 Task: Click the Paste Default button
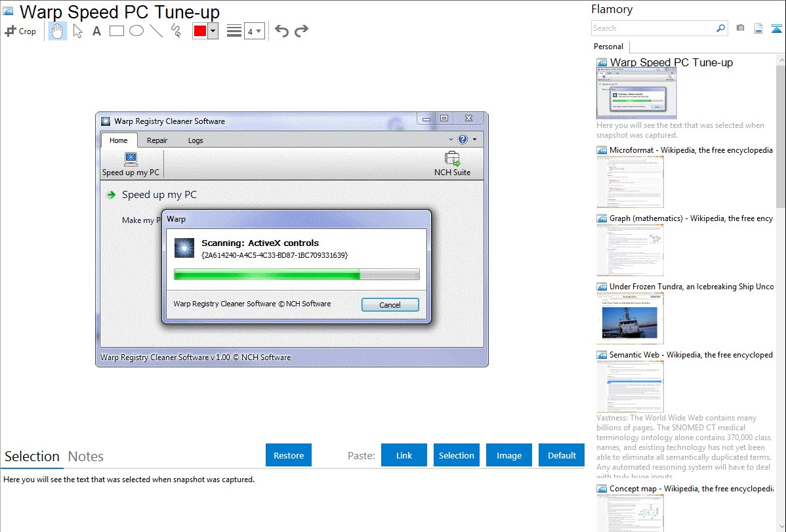(x=562, y=455)
